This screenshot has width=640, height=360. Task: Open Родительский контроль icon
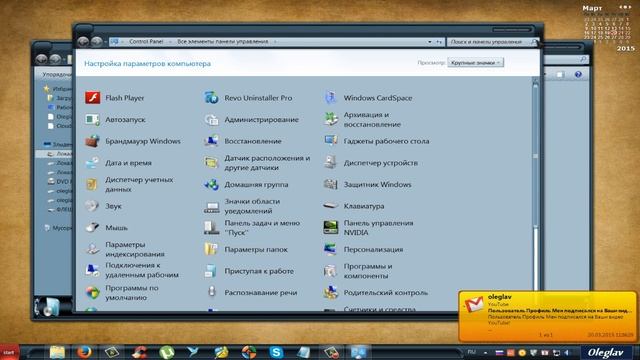tap(331, 292)
